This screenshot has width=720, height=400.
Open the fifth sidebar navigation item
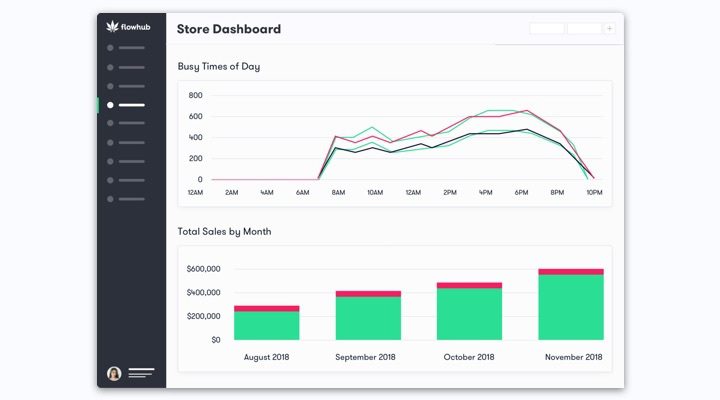(125, 124)
